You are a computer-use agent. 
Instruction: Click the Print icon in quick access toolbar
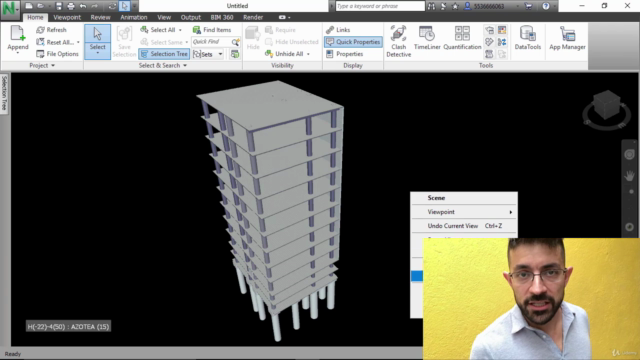point(71,6)
